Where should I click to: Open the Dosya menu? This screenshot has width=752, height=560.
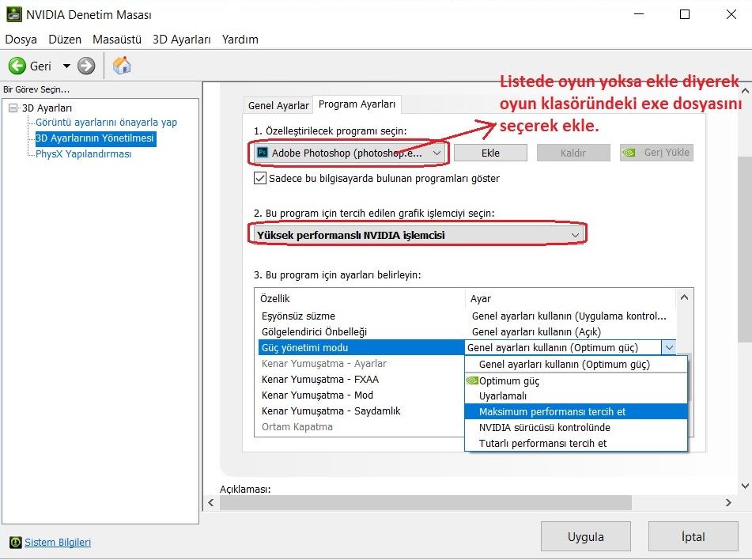tap(21, 40)
